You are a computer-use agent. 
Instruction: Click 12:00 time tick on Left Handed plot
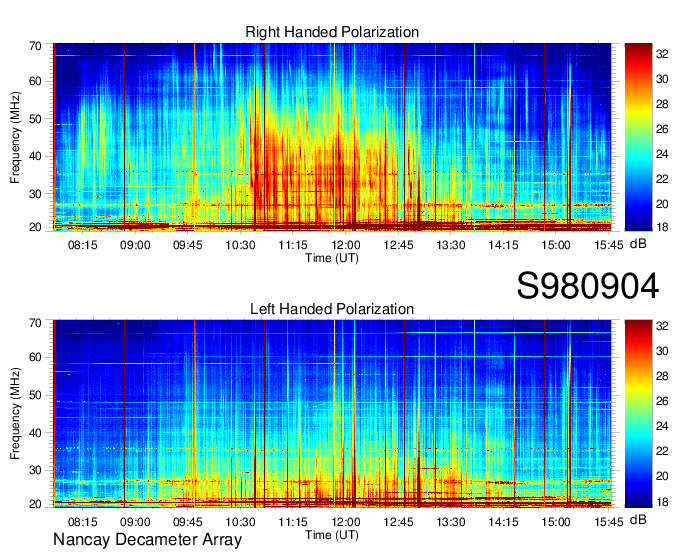coord(346,522)
